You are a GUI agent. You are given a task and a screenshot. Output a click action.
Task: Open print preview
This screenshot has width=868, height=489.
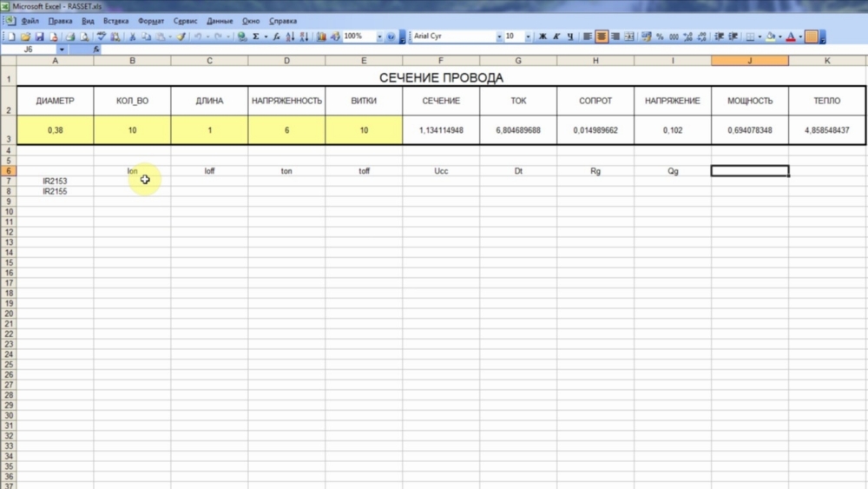pos(84,36)
